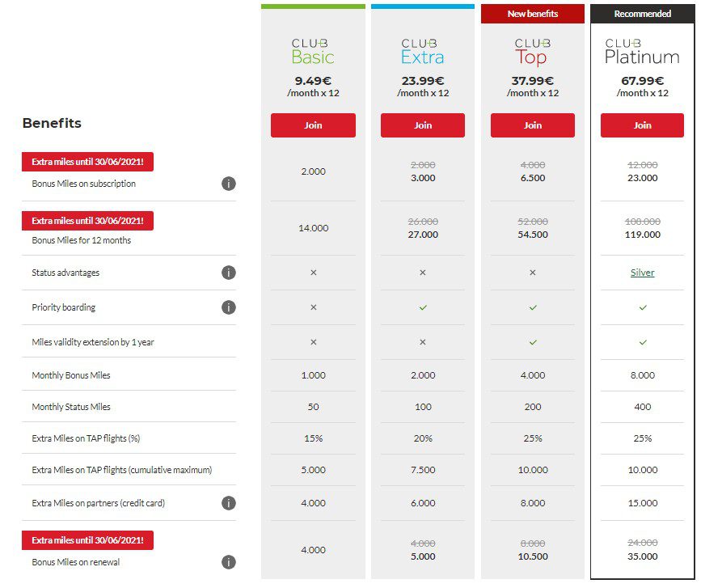Select Extra Miles on TAP flights (%) label
Viewport: 701px width, 588px height.
coord(86,438)
